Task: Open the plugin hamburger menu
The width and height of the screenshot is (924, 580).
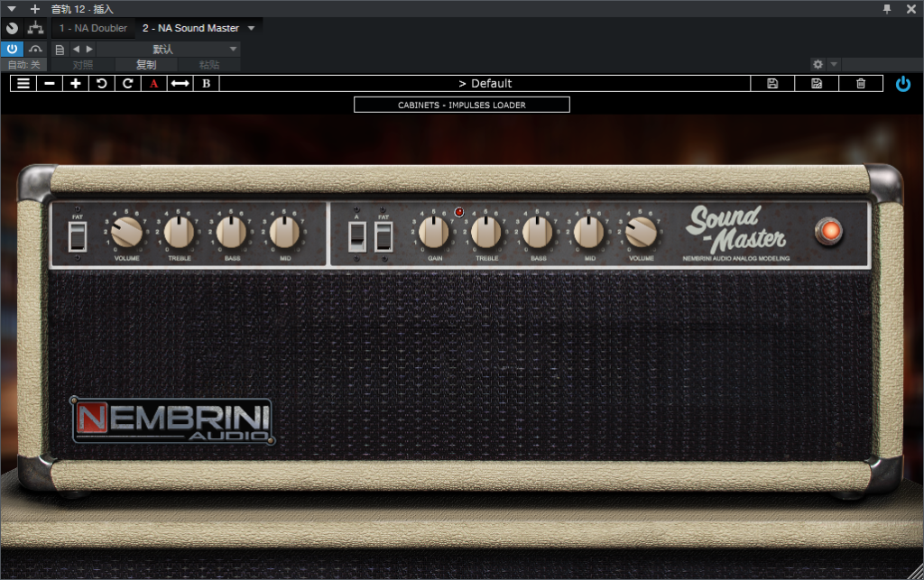Action: pyautogui.click(x=23, y=84)
